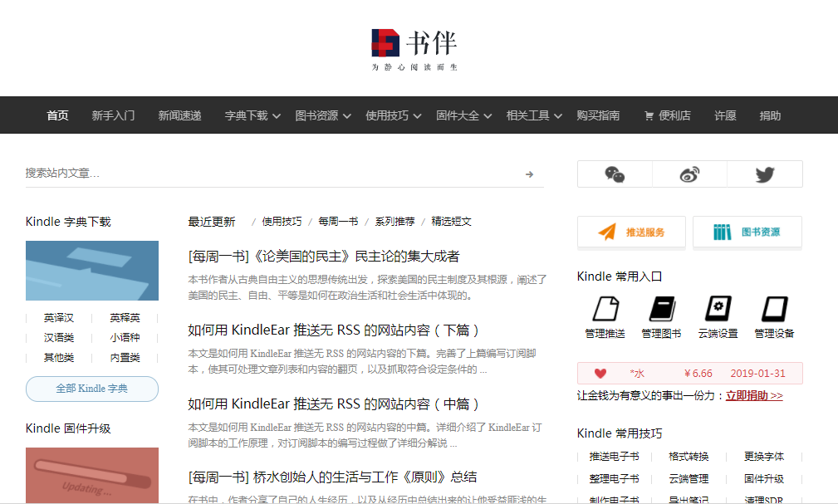The height and width of the screenshot is (504, 838).
Task: Open 云端管理 tip link
Action: pyautogui.click(x=689, y=479)
